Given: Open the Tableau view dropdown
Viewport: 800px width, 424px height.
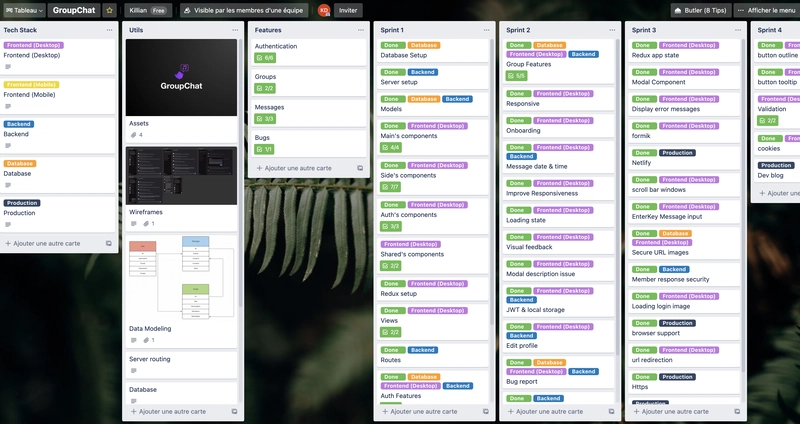Looking at the screenshot, I should coord(23,10).
